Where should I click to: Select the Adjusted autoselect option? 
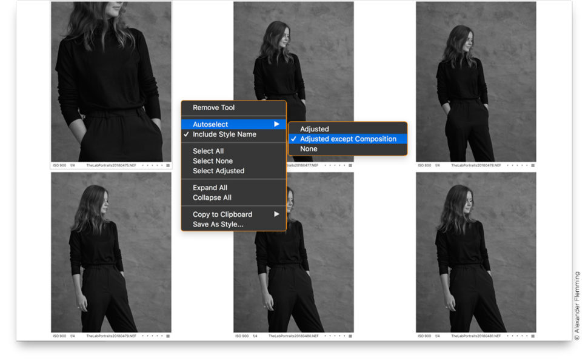click(x=315, y=129)
